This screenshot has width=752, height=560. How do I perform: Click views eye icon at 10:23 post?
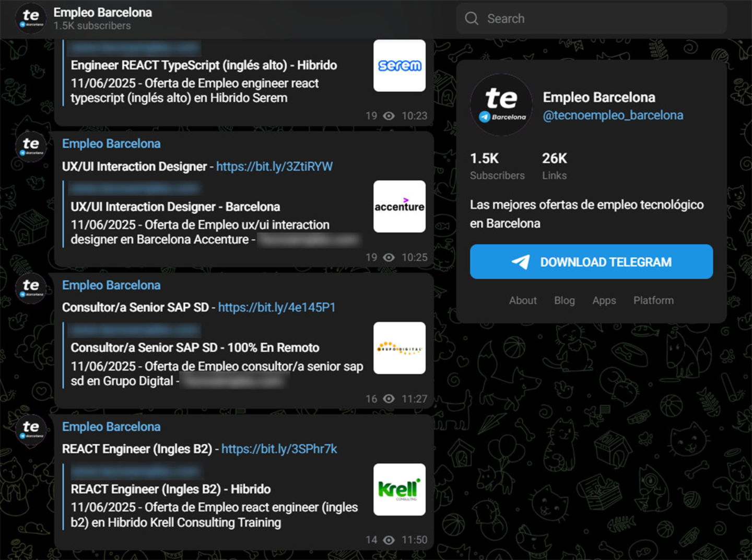point(389,116)
